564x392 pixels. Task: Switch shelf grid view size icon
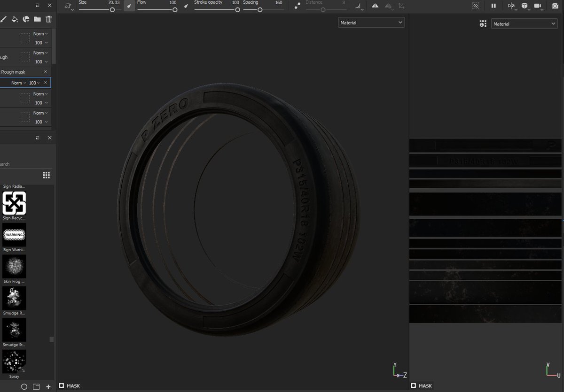[47, 175]
